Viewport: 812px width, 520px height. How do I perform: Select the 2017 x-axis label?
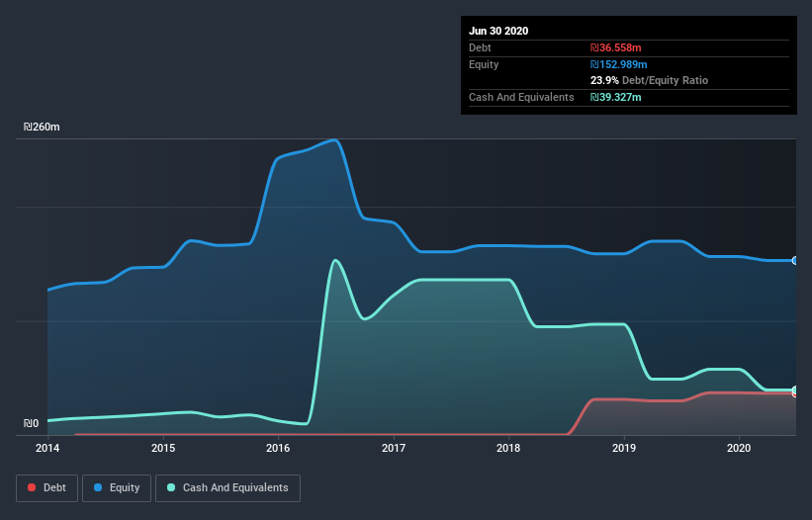[394, 448]
